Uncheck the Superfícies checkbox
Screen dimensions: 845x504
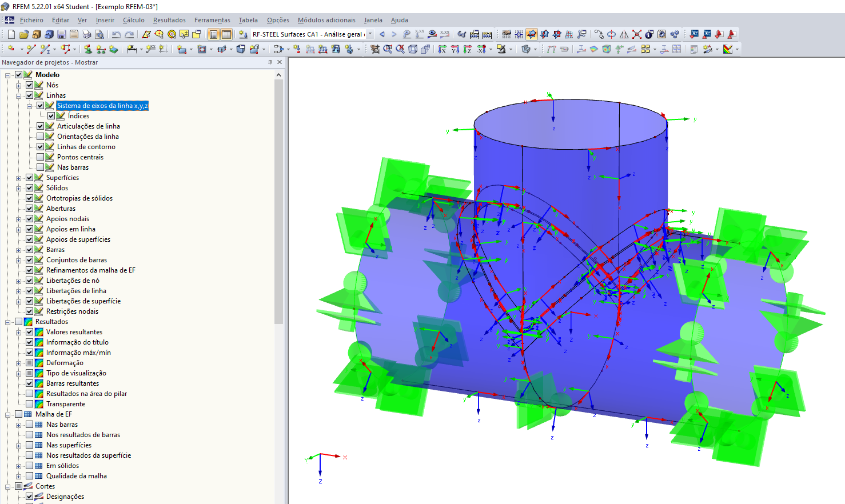pos(29,178)
